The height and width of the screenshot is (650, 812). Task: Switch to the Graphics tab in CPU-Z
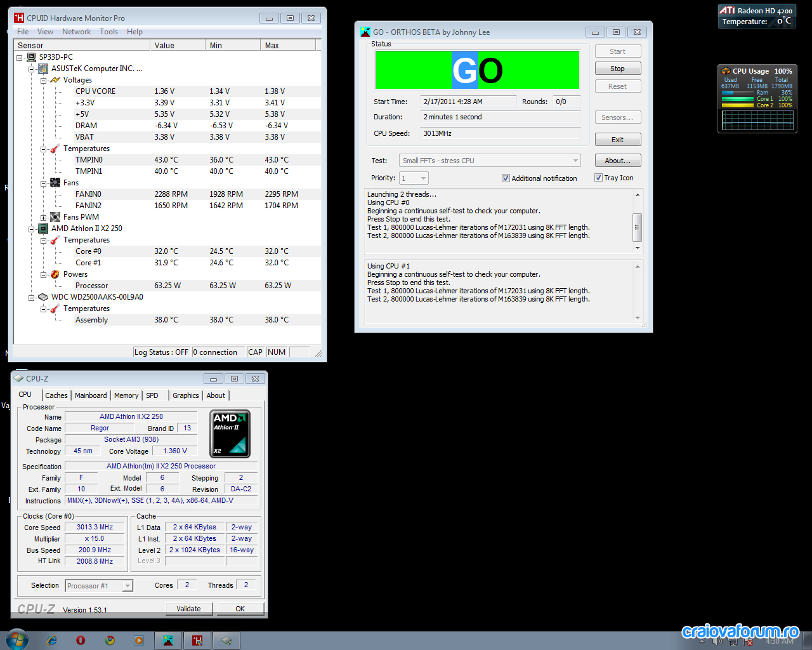pos(186,395)
